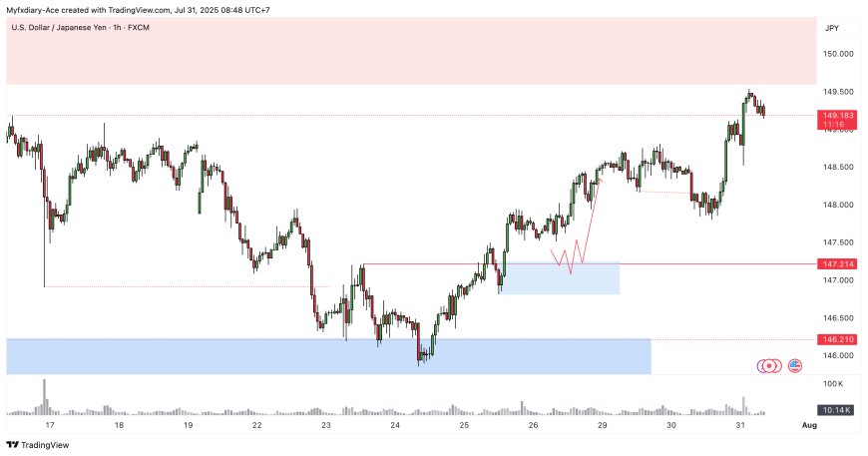
Task: Open the US flag economic event icon
Action: click(x=795, y=366)
